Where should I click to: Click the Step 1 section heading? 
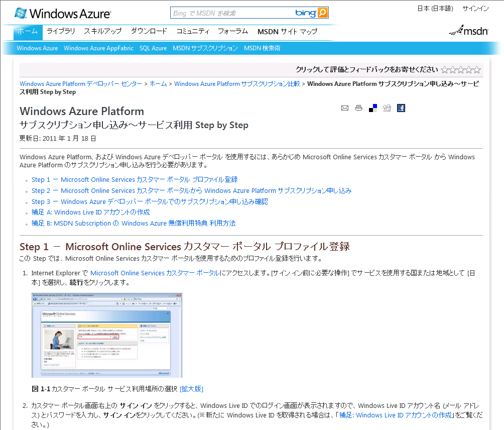pos(185,247)
